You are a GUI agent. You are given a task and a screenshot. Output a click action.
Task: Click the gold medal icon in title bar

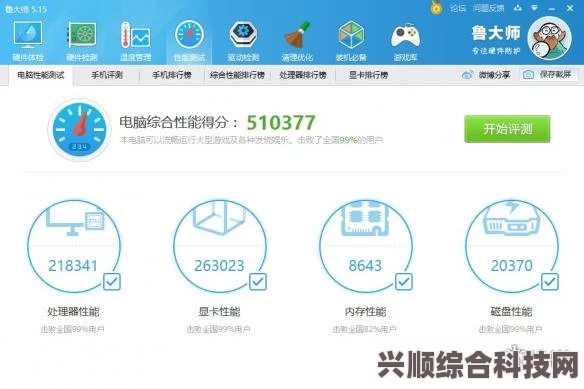click(436, 8)
